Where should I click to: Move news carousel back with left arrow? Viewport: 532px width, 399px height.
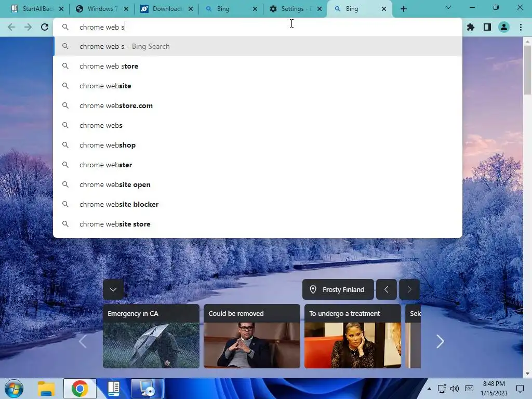point(83,341)
